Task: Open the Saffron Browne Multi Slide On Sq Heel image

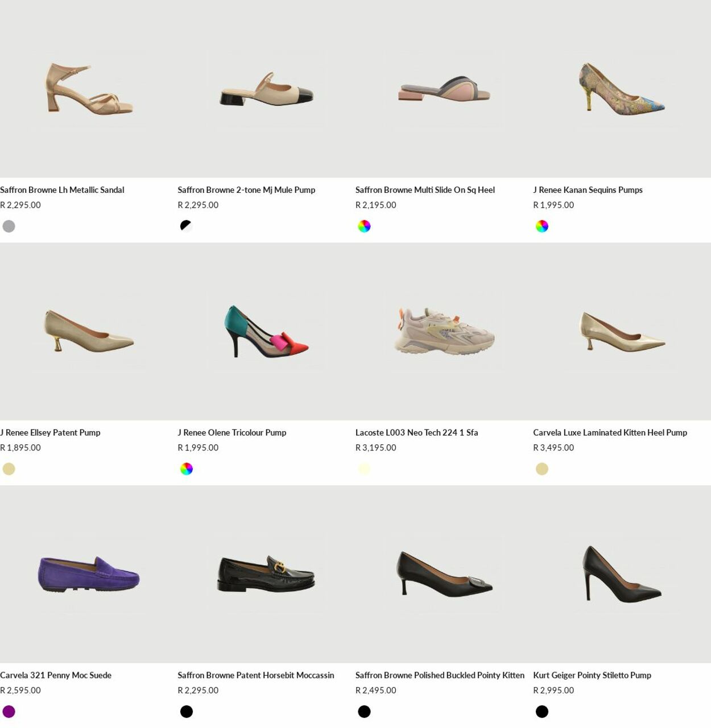Action: click(x=444, y=89)
